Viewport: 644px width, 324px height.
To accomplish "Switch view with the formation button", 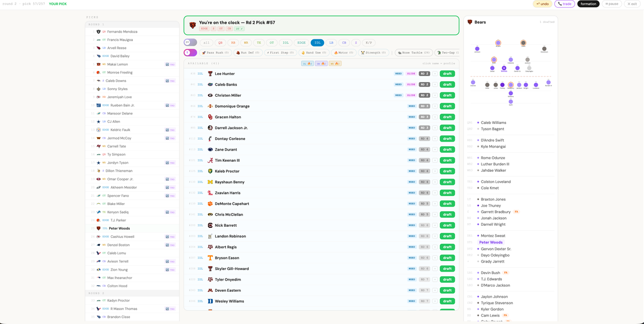I will click(x=588, y=4).
